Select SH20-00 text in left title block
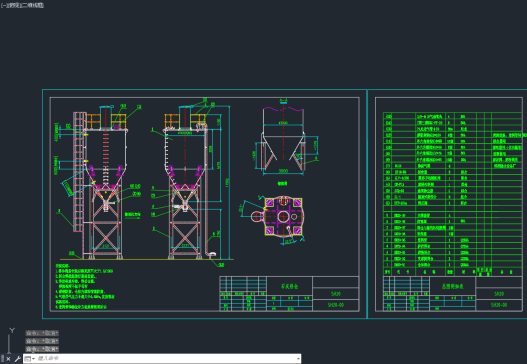Screen dimensions: 527x364 tap(336, 305)
